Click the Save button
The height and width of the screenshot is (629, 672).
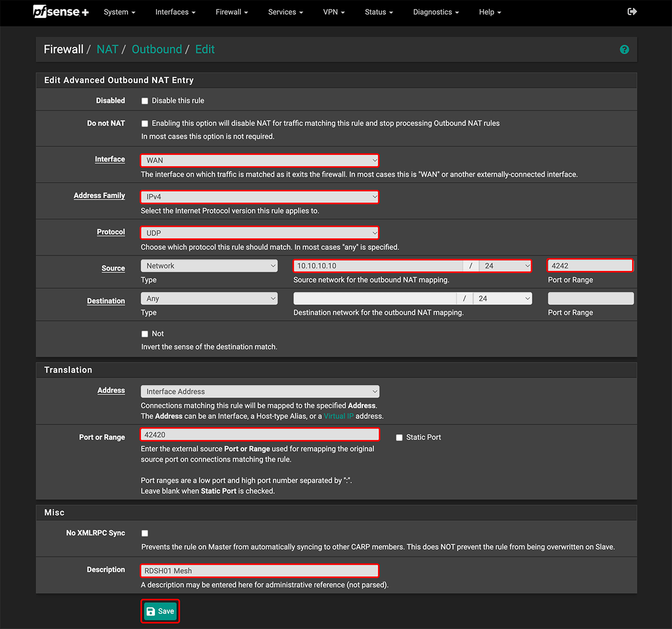160,611
